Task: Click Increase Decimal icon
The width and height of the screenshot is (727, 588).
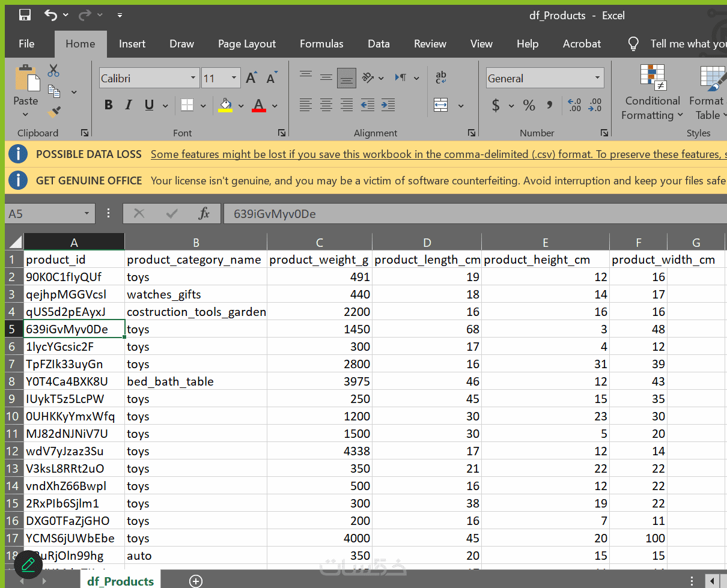Action: pos(574,105)
